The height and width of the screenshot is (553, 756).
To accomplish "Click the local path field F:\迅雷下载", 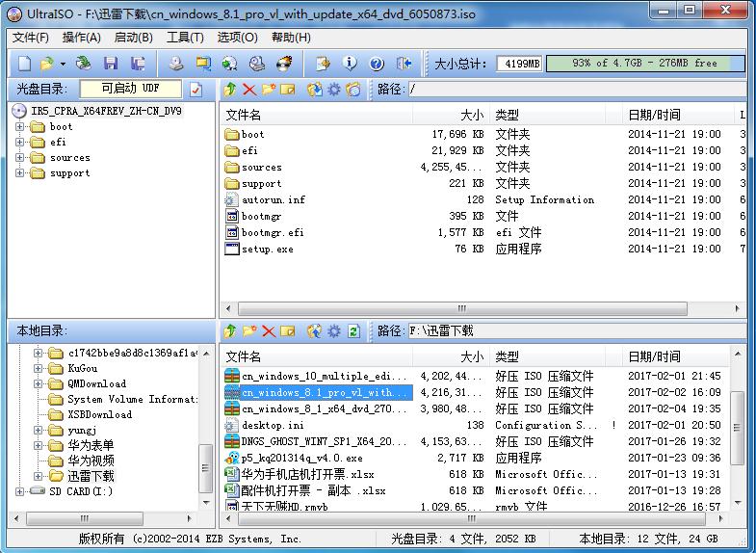I will click(577, 330).
